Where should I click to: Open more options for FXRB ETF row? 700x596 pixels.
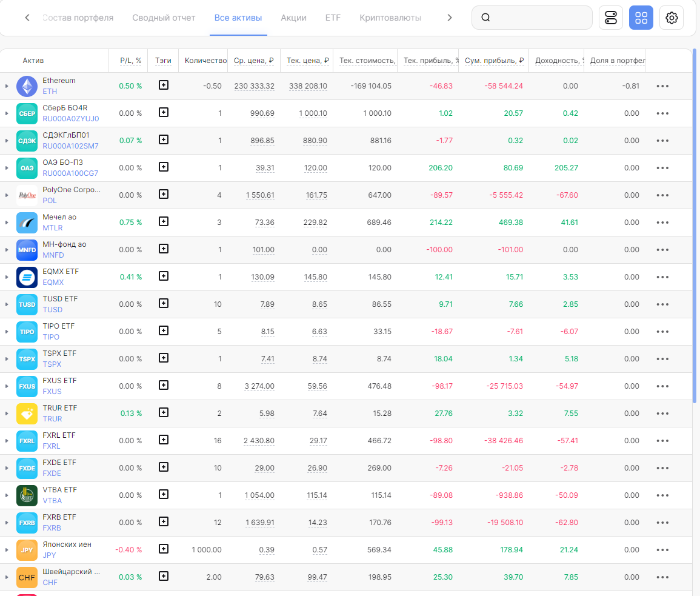point(662,522)
